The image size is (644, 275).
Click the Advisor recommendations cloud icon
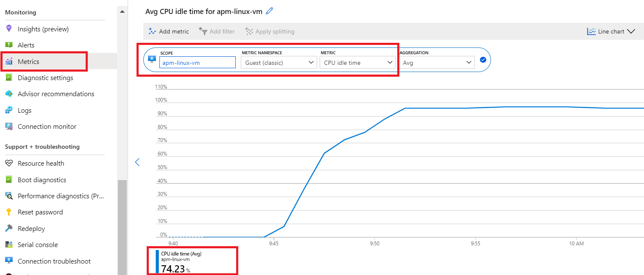9,94
